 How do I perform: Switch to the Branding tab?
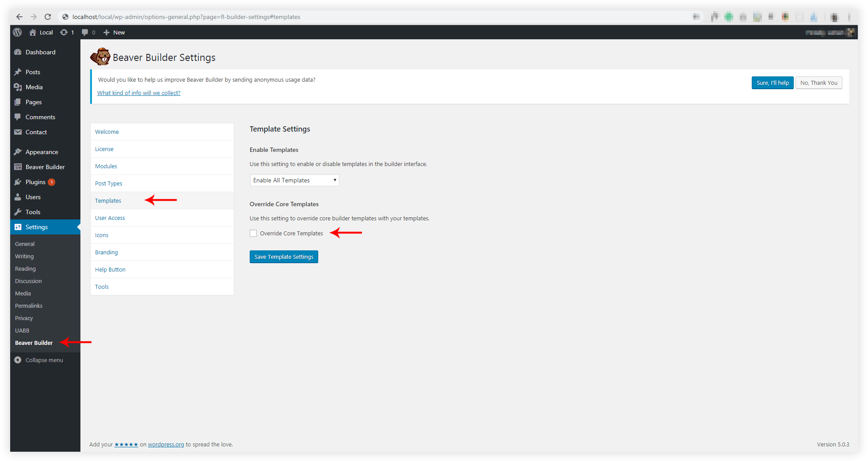click(106, 252)
